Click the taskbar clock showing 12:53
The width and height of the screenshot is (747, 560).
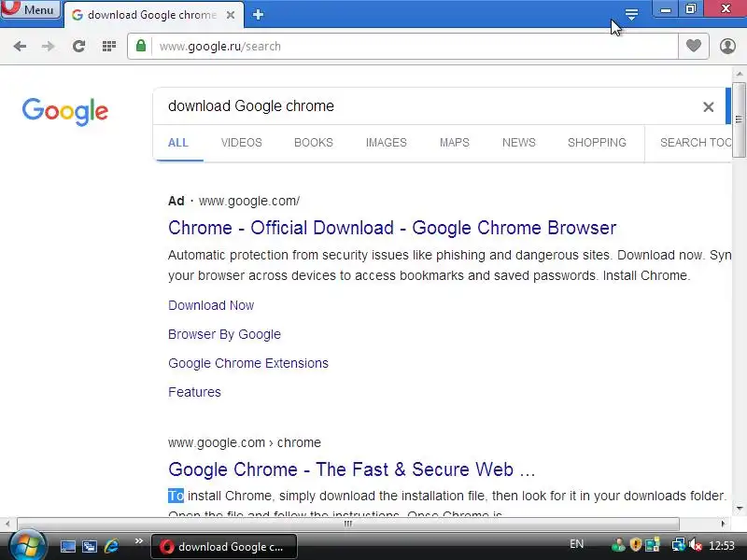pos(722,546)
